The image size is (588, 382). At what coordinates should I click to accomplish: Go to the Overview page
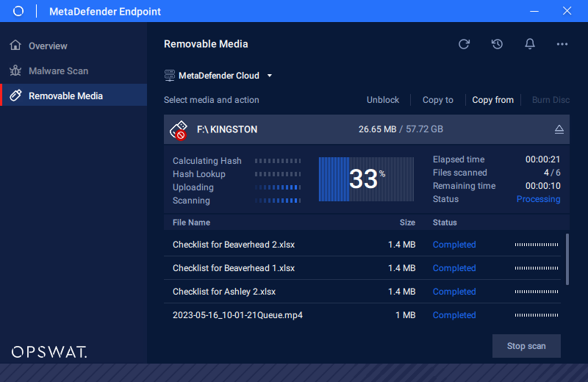click(48, 46)
